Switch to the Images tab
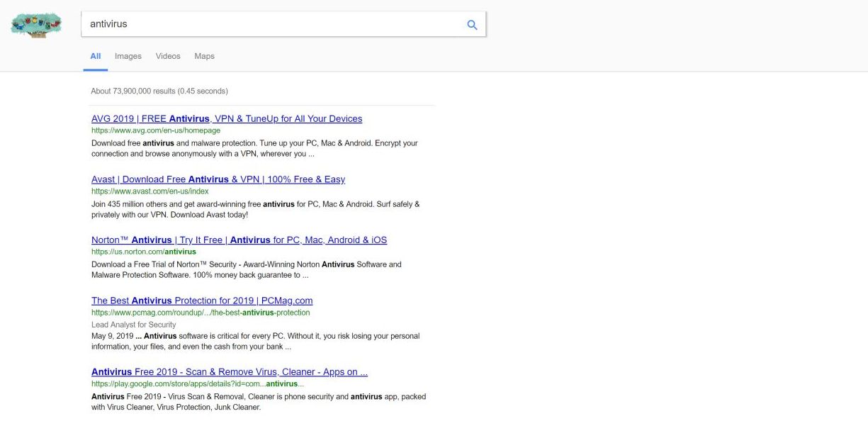The image size is (868, 426). (128, 56)
